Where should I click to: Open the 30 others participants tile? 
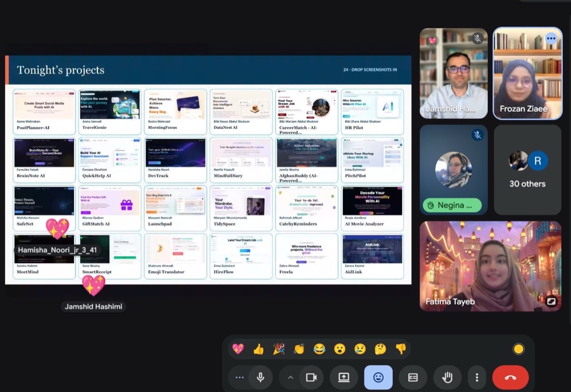(x=528, y=170)
